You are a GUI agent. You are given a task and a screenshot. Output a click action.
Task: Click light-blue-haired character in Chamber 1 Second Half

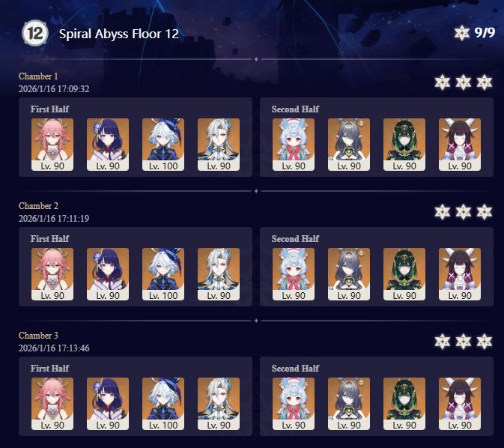pyautogui.click(x=294, y=145)
